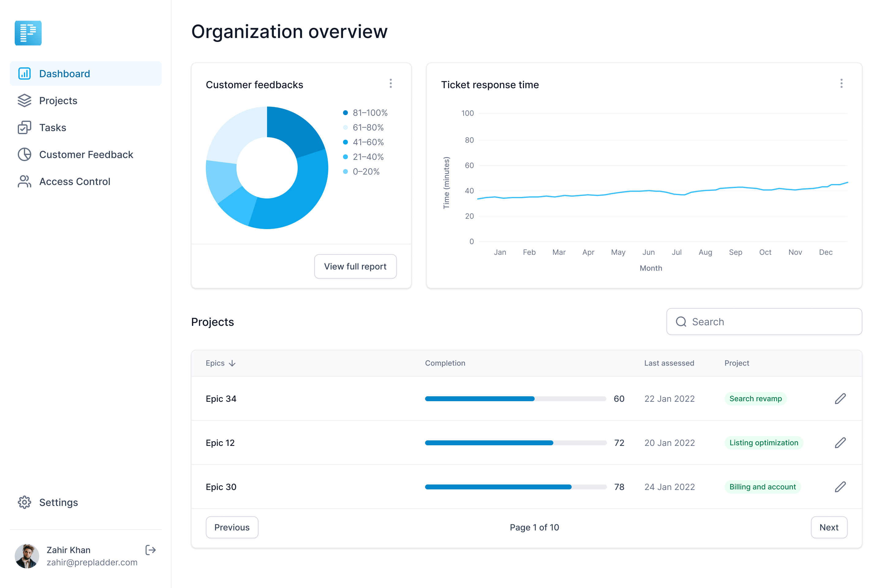Click the Tasks checkbox icon in sidebar
Screen dimensions: 882x588
[x=24, y=127]
